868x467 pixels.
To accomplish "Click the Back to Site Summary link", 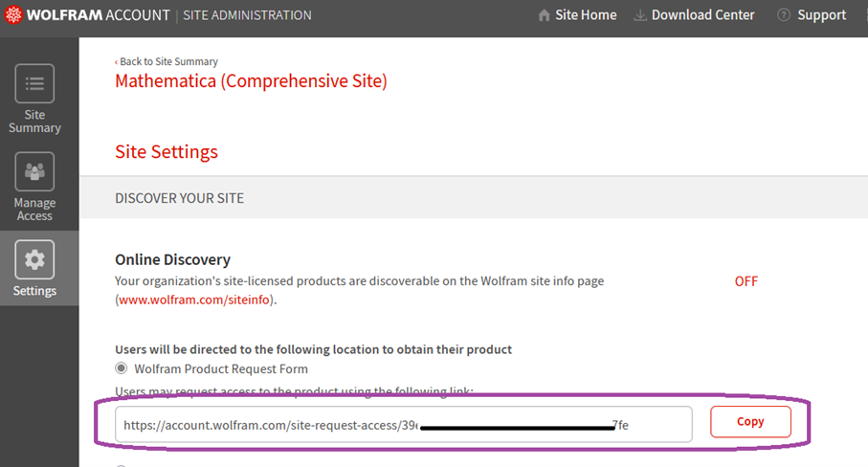I will click(167, 61).
